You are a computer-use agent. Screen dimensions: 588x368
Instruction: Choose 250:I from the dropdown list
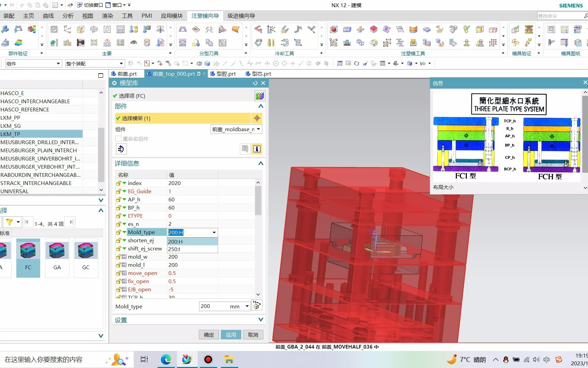(193, 249)
